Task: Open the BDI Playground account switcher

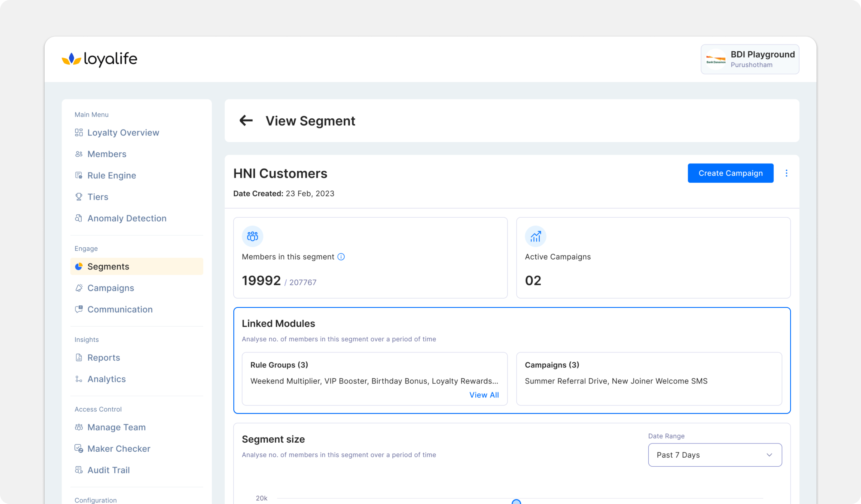Action: [x=762, y=59]
